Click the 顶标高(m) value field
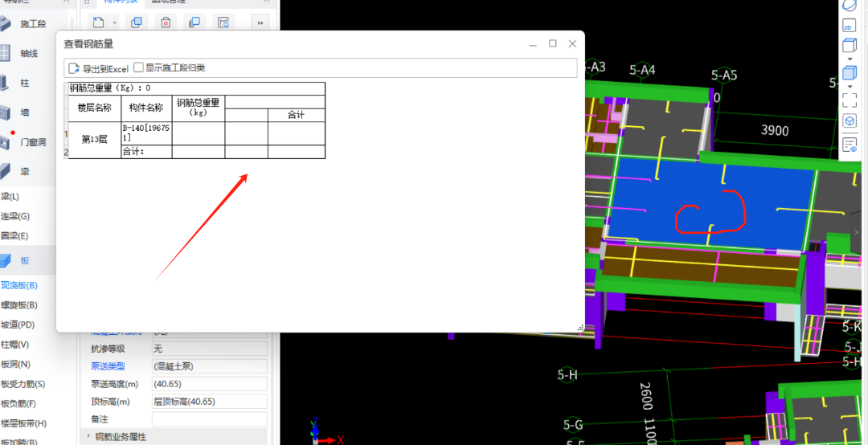868x445 pixels. pos(209,402)
